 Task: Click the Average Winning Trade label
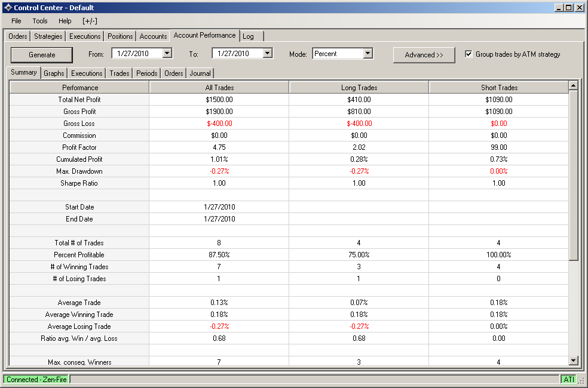pos(79,315)
